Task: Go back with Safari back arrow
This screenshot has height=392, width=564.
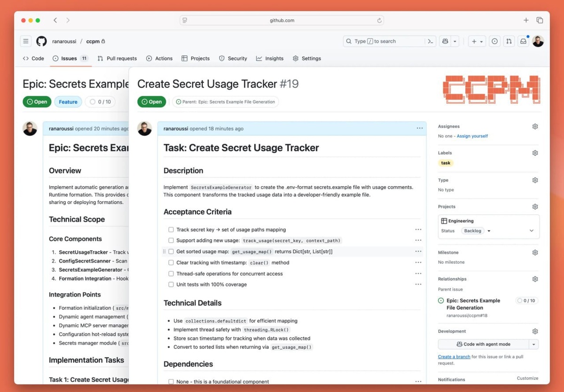Action: [x=55, y=20]
